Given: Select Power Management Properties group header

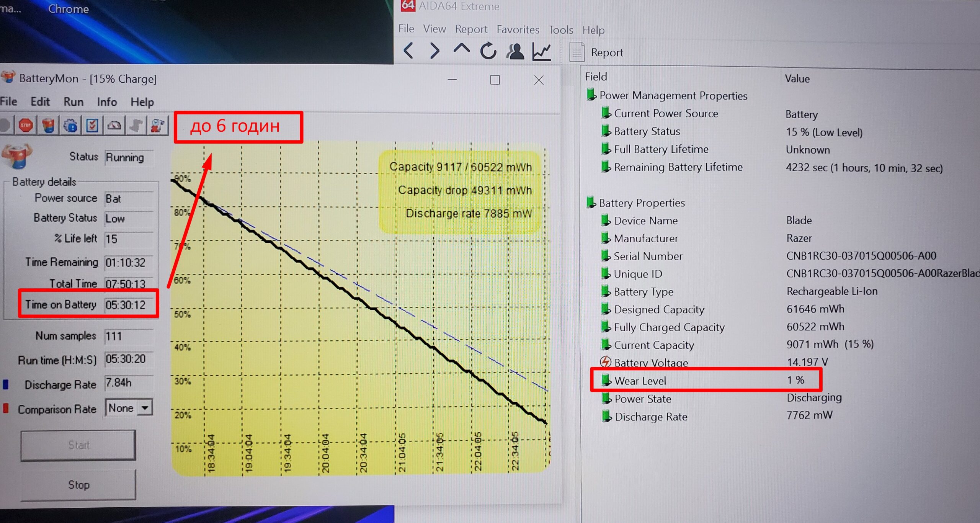Looking at the screenshot, I should click(673, 96).
